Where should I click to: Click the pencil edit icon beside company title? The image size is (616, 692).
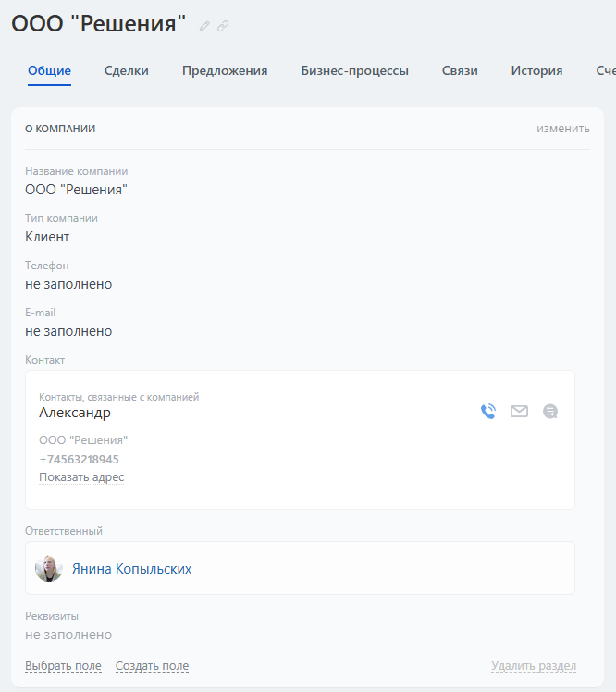tap(204, 26)
